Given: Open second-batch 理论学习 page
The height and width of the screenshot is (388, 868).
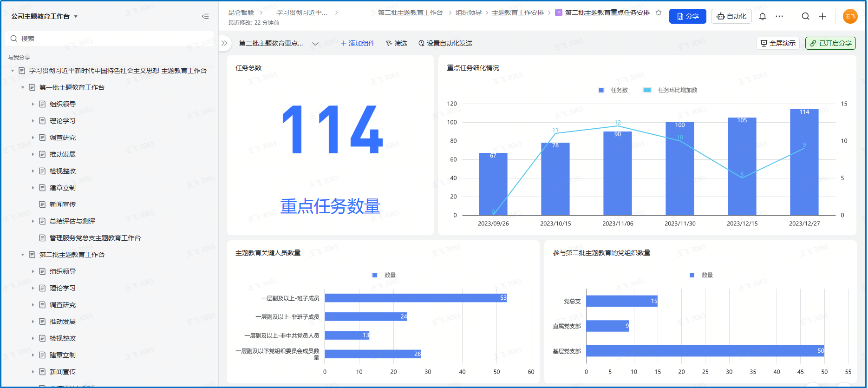Looking at the screenshot, I should click(63, 288).
